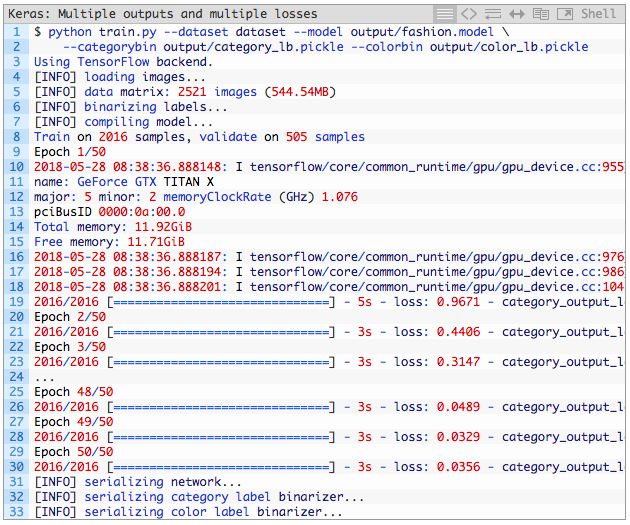Viewport: 630px width, 525px height.
Task: Click line number 33 in gutter
Action: click(16, 512)
